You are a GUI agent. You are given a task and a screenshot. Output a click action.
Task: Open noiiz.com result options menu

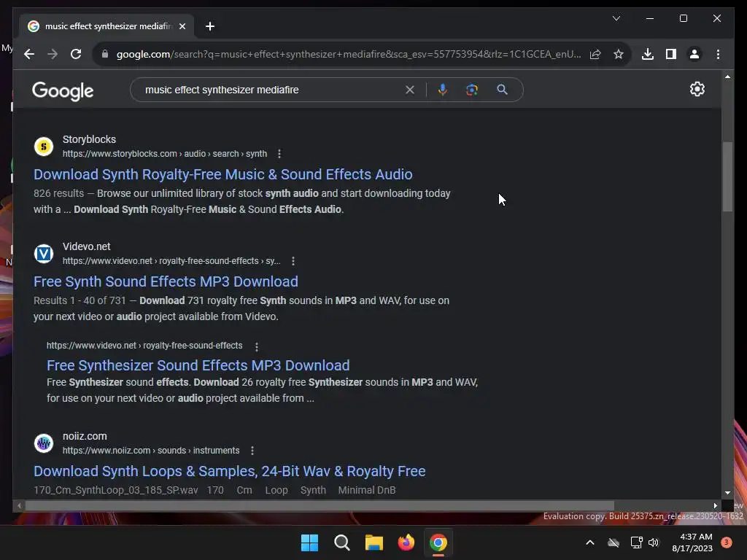point(252,451)
